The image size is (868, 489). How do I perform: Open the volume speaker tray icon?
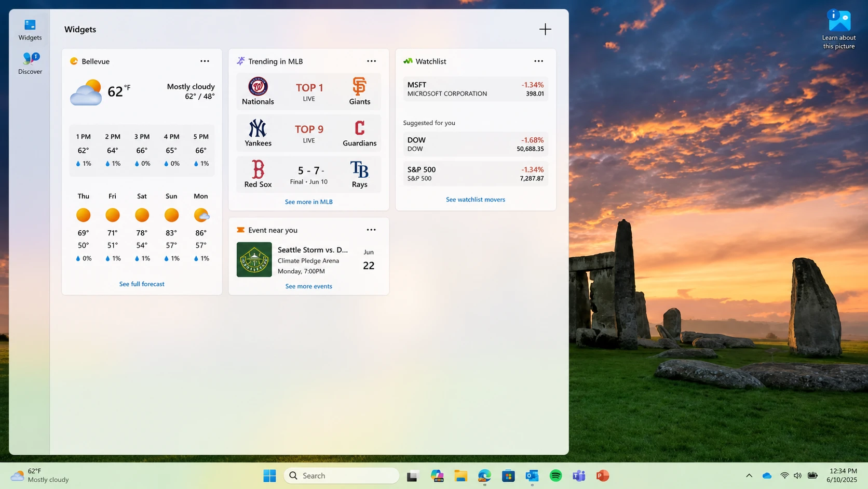pyautogui.click(x=798, y=475)
